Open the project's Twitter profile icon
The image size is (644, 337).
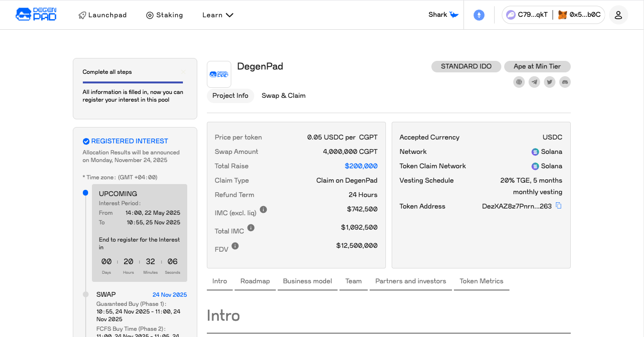click(550, 82)
